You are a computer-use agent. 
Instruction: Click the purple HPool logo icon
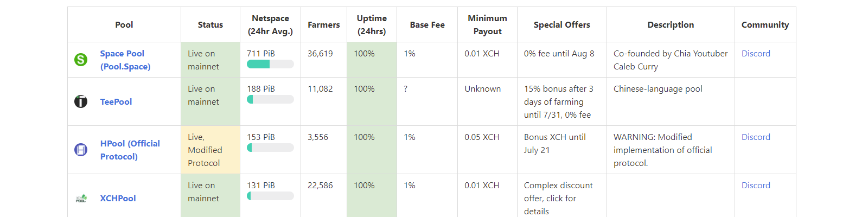tap(81, 150)
